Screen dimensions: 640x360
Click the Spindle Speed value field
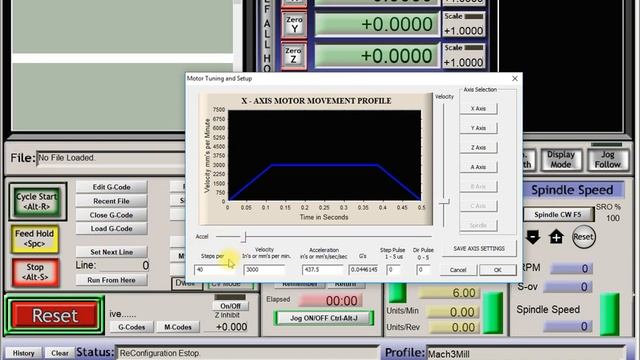pyautogui.click(x=567, y=326)
